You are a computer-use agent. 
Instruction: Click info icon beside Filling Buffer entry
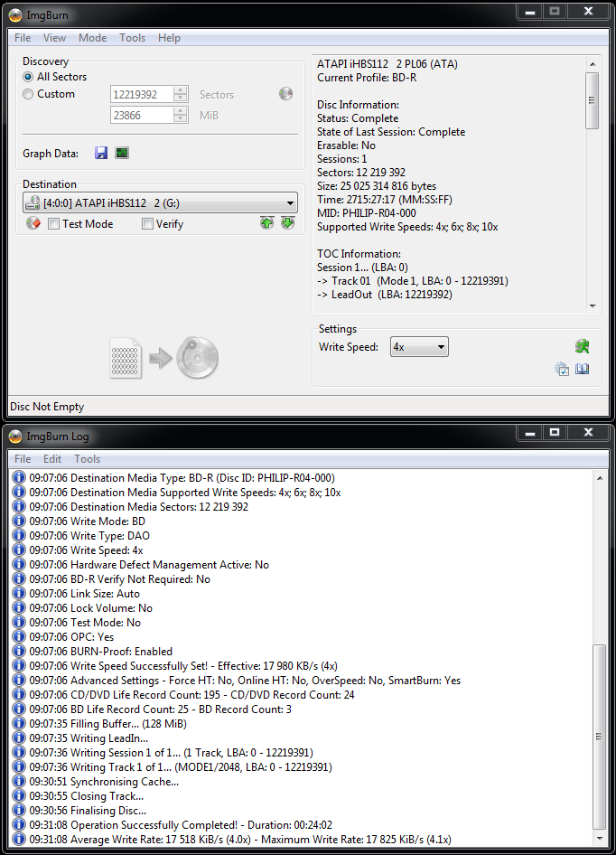coord(19,723)
